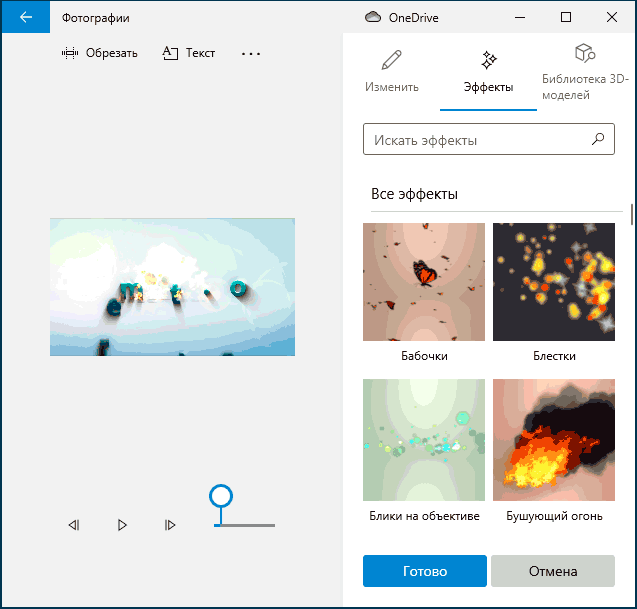Image resolution: width=637 pixels, height=609 pixels.
Task: Open the three-dots more options menu
Action: (251, 54)
